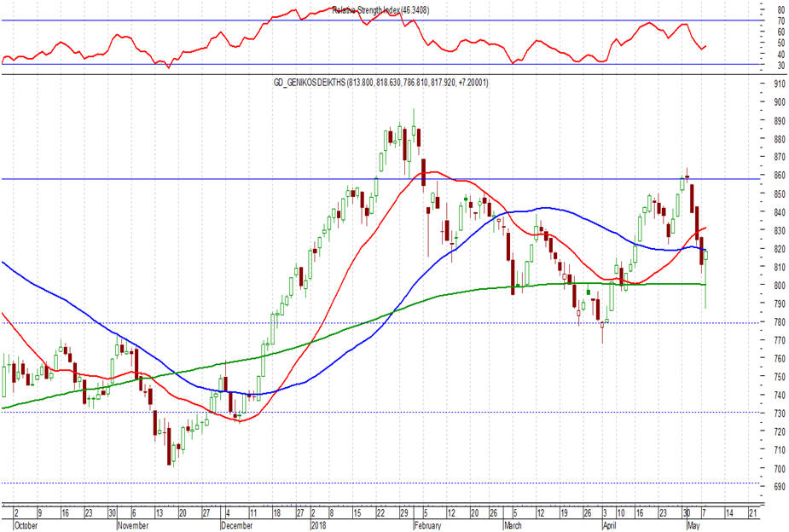Click the 810 price axis label
The height and width of the screenshot is (532, 789).
click(x=780, y=267)
